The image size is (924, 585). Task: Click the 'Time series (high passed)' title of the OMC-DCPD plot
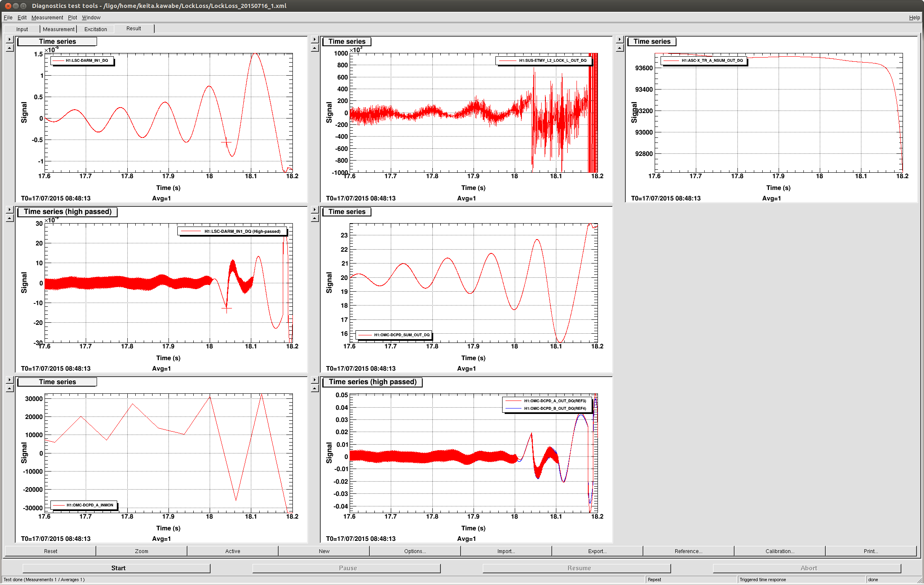[373, 382]
